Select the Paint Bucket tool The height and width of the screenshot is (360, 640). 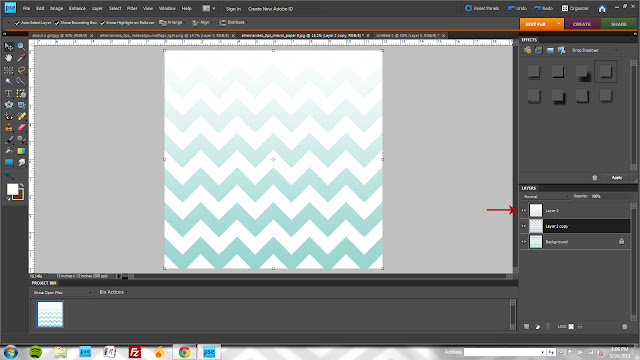coord(9,151)
